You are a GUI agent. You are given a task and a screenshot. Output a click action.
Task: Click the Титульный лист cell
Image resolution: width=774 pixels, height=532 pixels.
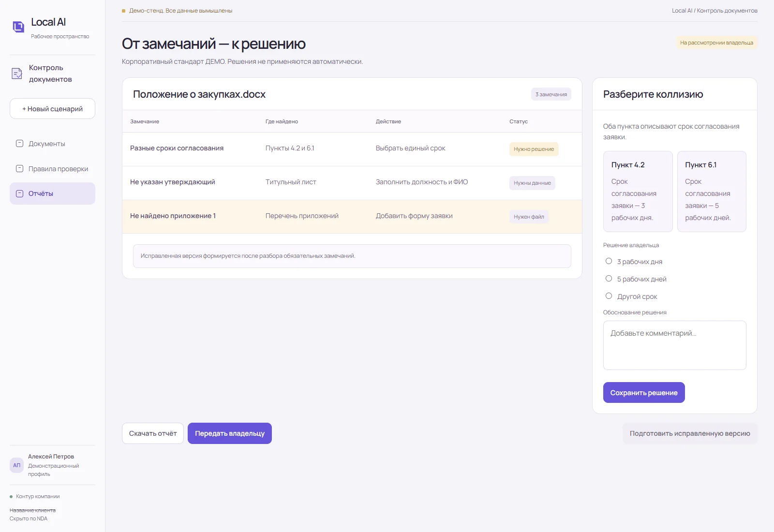coord(291,182)
